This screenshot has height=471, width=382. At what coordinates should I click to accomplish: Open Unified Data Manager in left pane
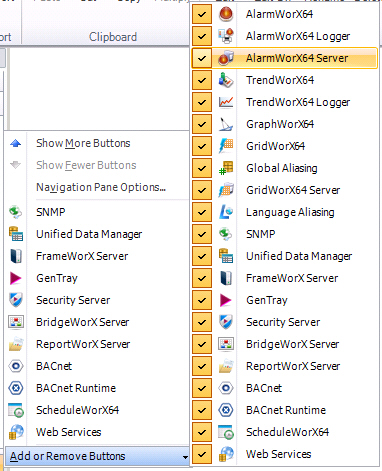click(x=89, y=234)
